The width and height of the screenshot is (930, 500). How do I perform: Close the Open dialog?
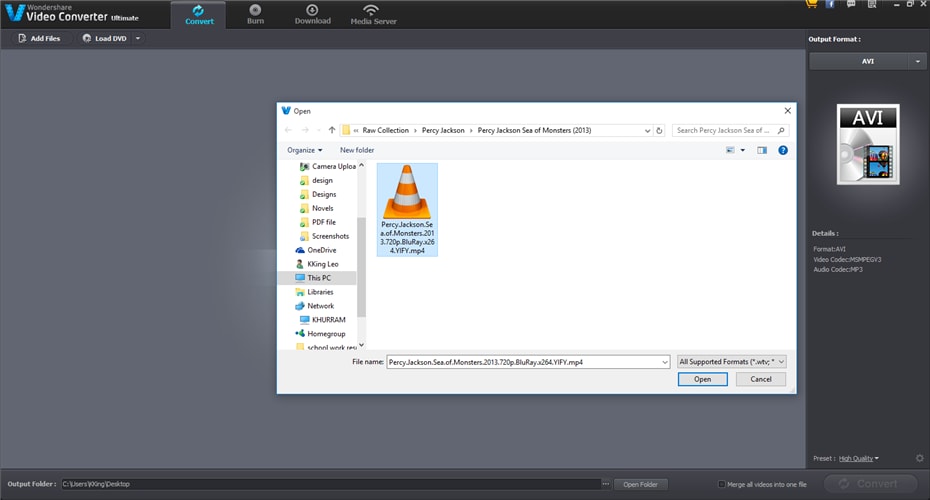787,111
